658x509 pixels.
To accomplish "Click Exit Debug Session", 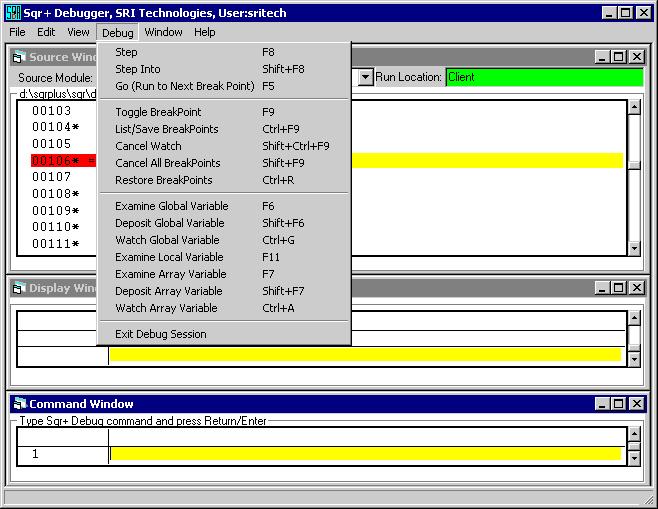I will pyautogui.click(x=161, y=334).
